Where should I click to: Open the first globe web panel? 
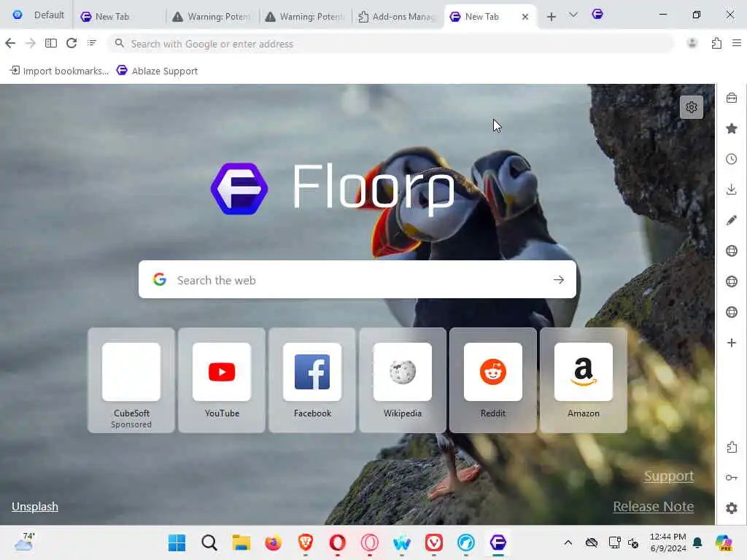[x=732, y=251]
